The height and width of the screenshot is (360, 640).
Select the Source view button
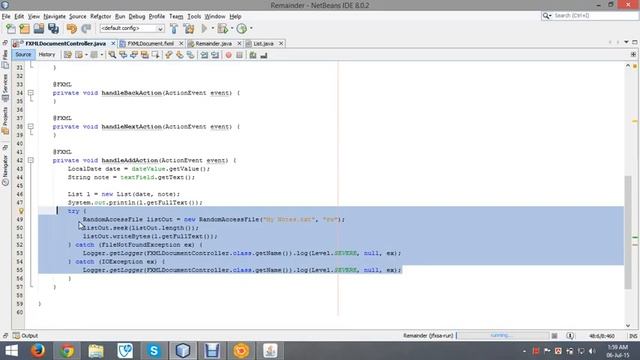pyautogui.click(x=23, y=55)
